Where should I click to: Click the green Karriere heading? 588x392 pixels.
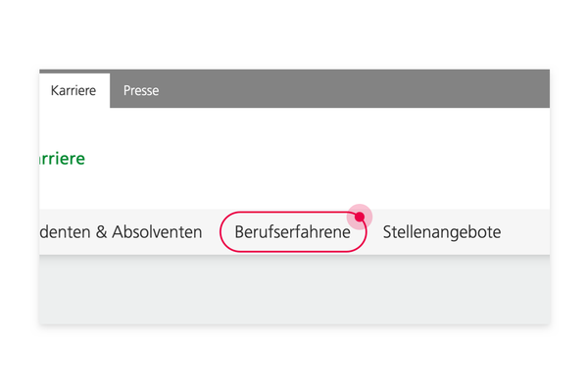[63, 159]
